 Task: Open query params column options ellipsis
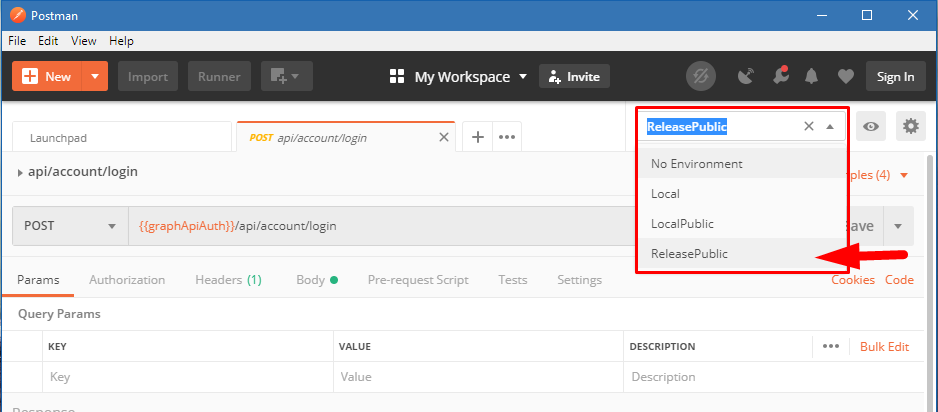click(830, 346)
